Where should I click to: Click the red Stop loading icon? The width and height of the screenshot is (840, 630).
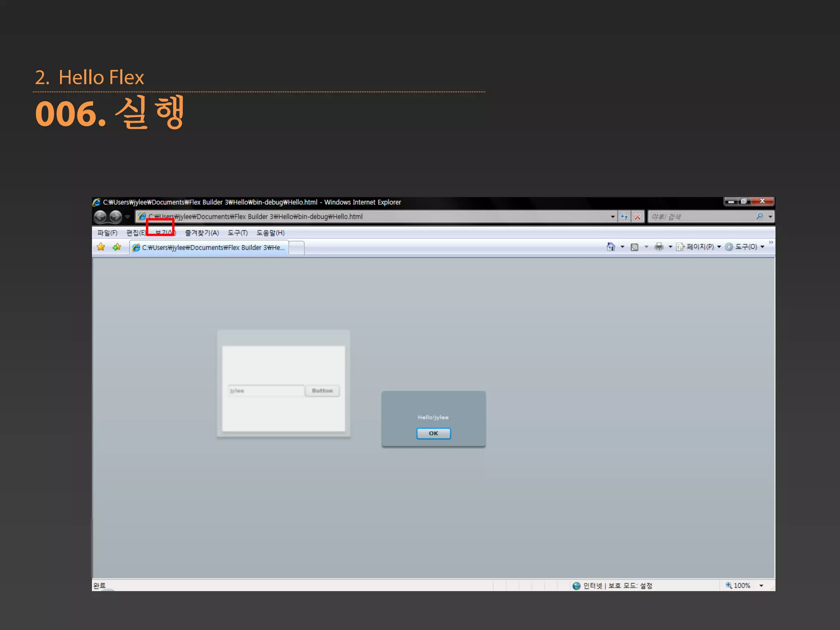pyautogui.click(x=637, y=217)
